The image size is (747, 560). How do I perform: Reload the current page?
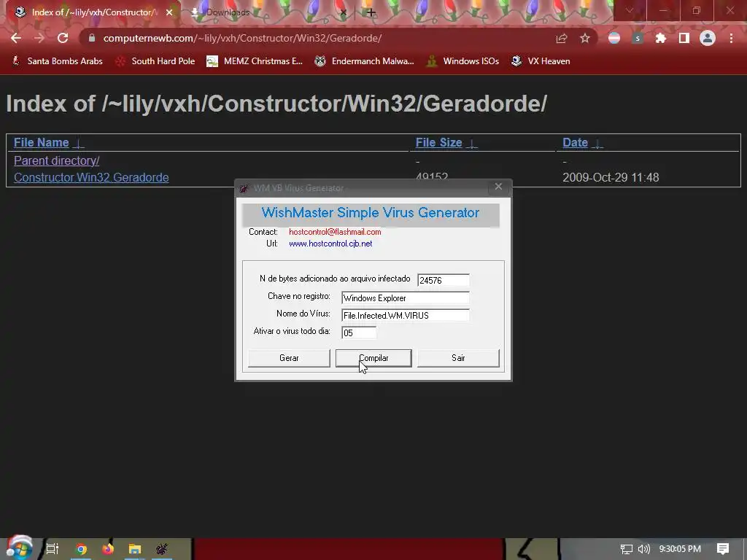[63, 38]
